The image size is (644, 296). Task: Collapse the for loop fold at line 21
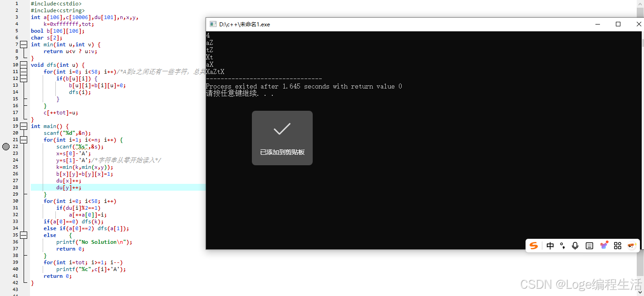pyautogui.click(x=24, y=140)
